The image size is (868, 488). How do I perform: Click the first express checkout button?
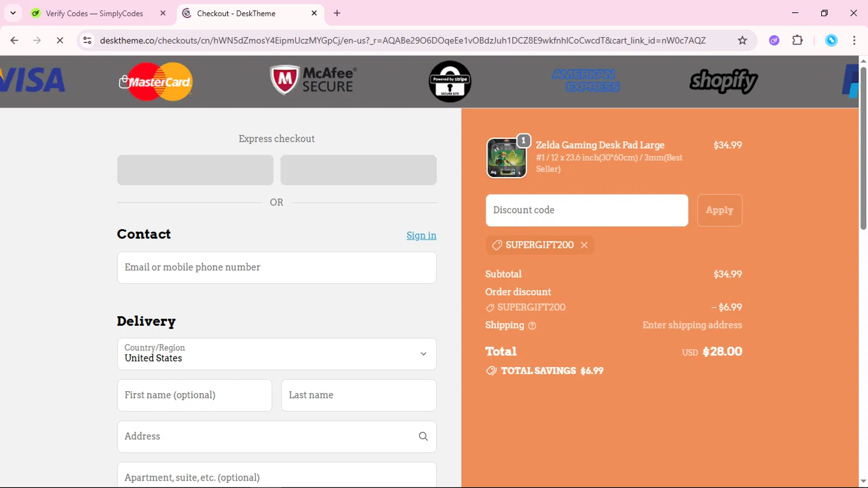[x=195, y=170]
